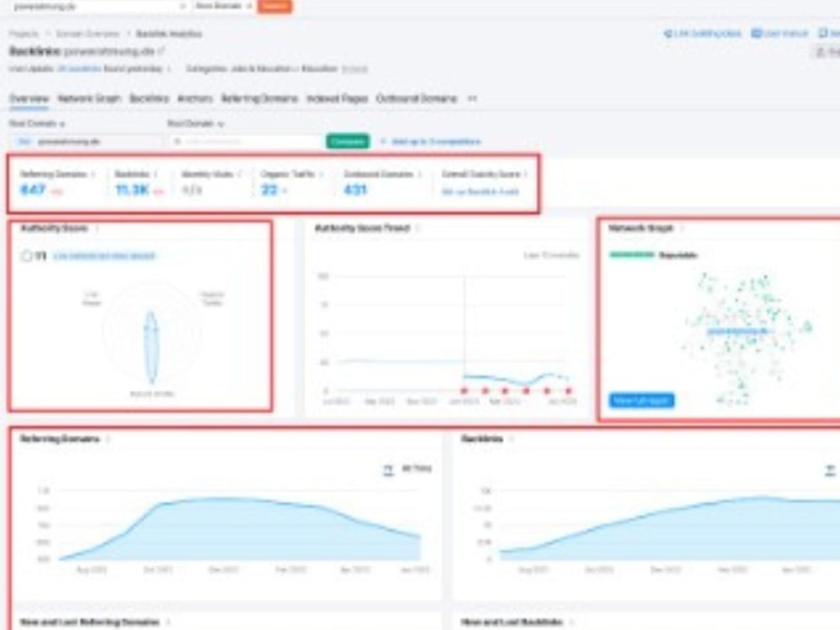Click the Outbound Domains value 431
The image size is (840, 630).
[x=355, y=190]
